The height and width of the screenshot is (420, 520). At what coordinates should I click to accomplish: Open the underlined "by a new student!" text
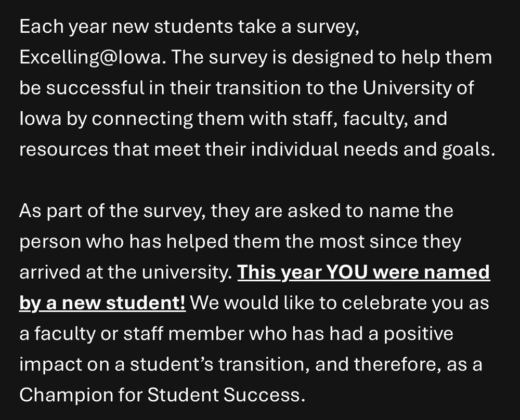tap(102, 304)
